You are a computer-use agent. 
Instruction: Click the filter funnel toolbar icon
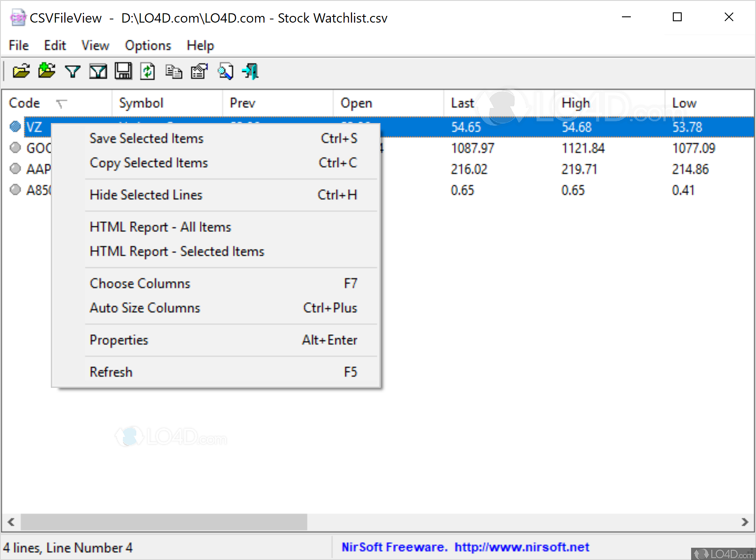73,72
